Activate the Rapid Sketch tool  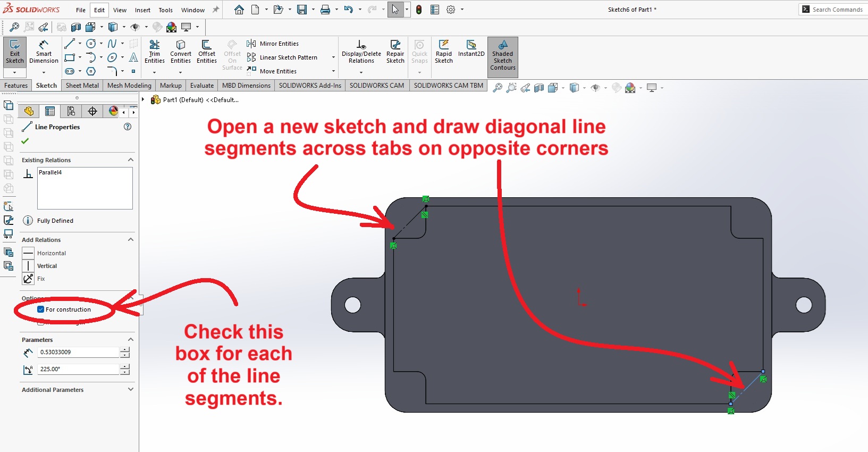pyautogui.click(x=443, y=52)
